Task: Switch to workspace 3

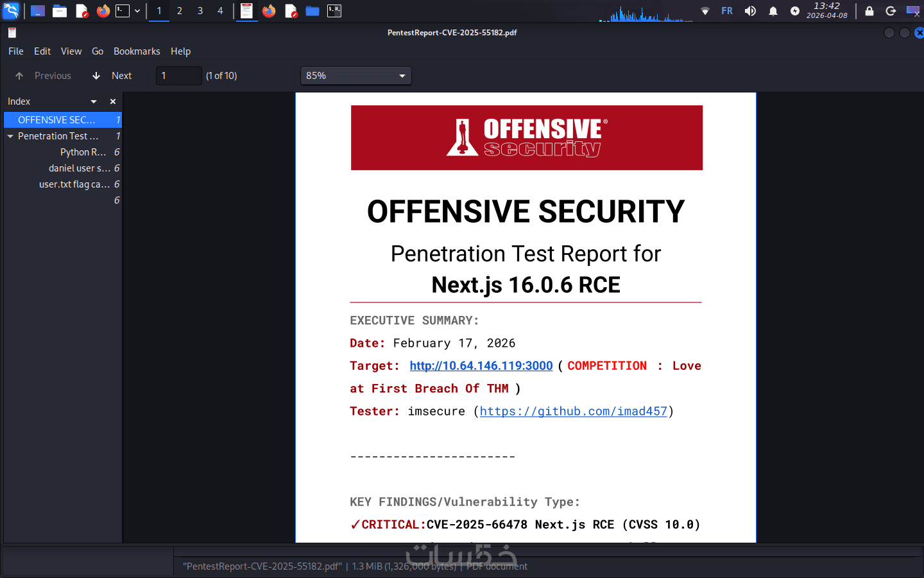Action: [x=200, y=11]
